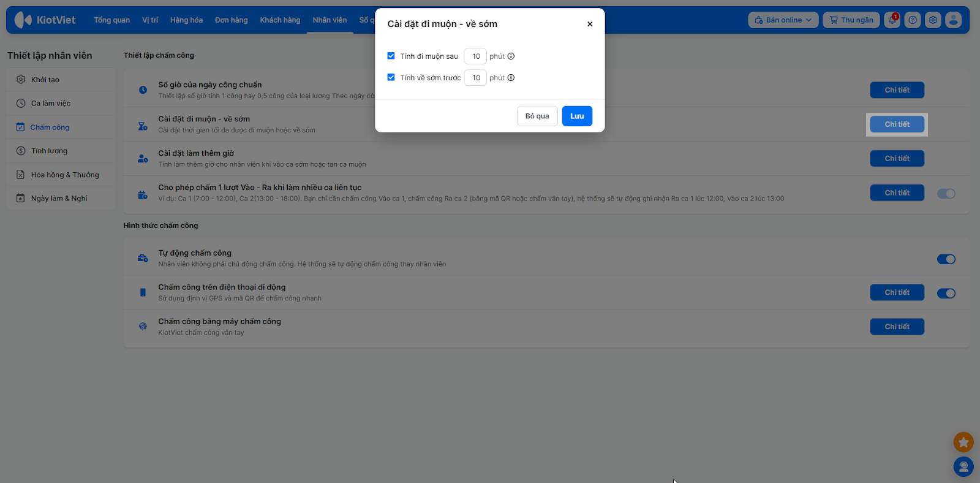Click the Ca làm việc clock icon

point(21,104)
